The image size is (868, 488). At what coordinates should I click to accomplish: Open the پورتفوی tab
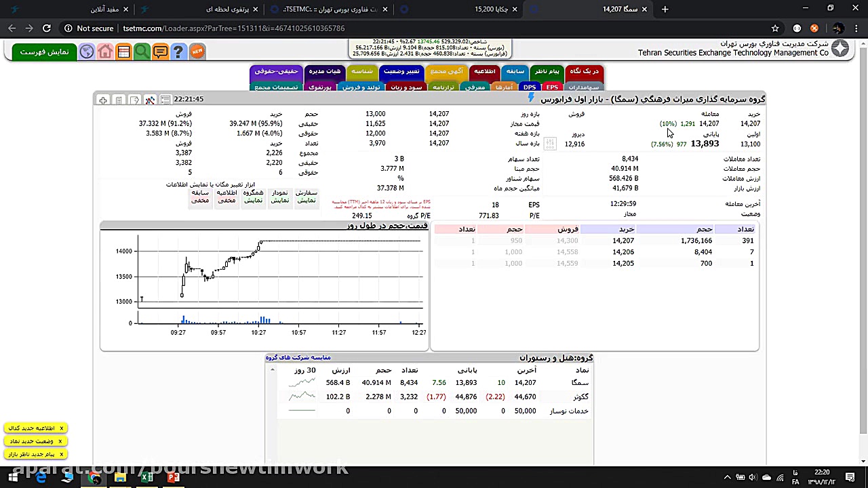[x=319, y=87]
